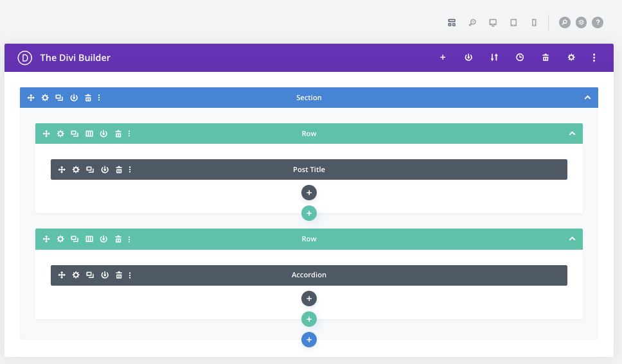Select the phone view icon
Image resolution: width=622 pixels, height=364 pixels.
534,22
